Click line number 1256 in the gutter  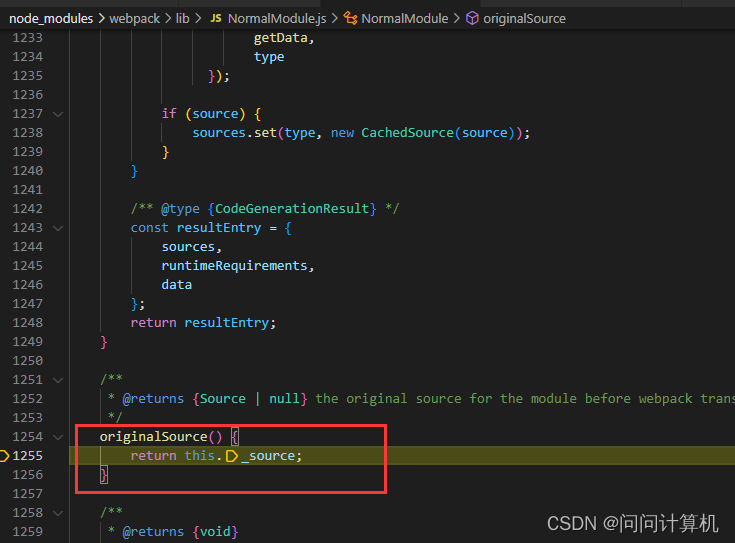click(x=27, y=475)
